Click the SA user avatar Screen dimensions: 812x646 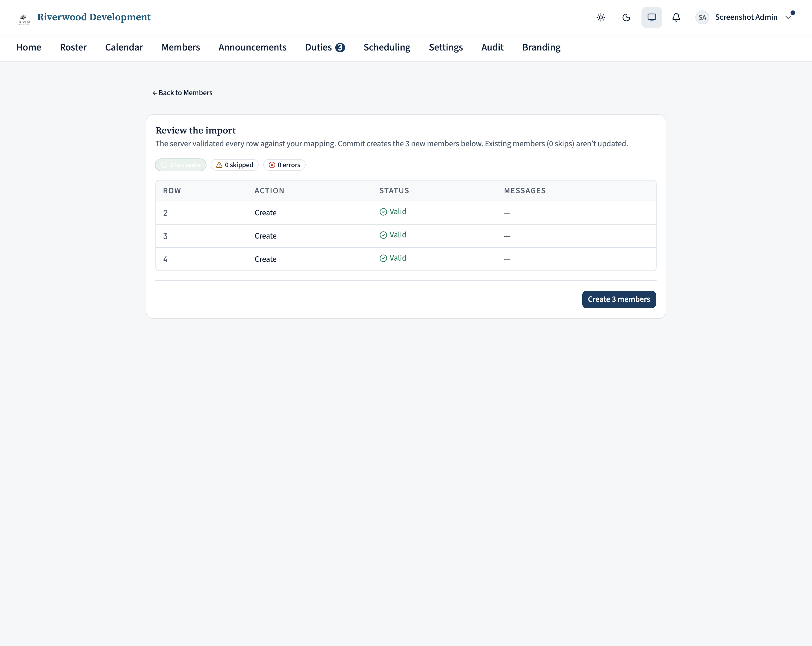[x=702, y=17]
